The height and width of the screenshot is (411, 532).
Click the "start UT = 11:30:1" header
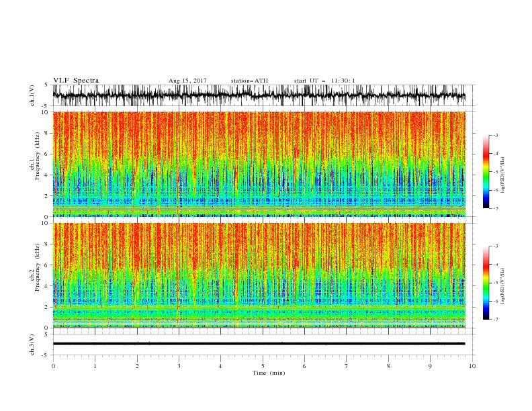[x=324, y=81]
